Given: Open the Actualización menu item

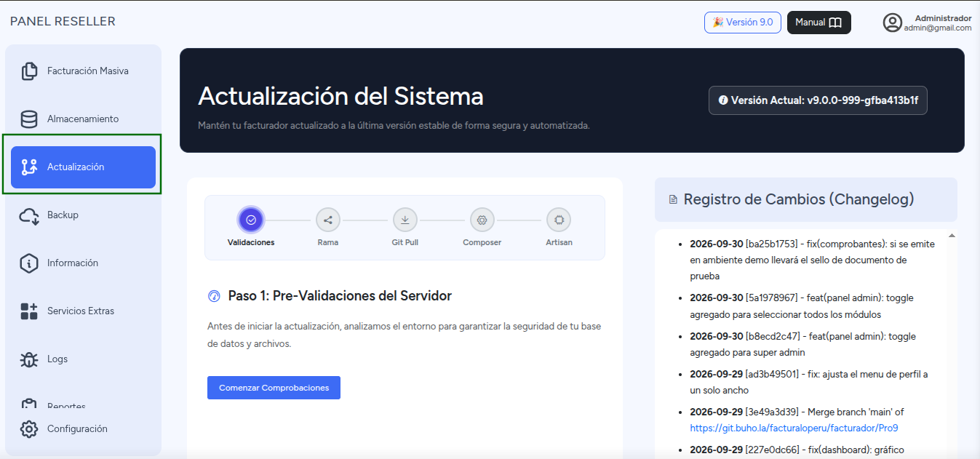Looking at the screenshot, I should (84, 167).
